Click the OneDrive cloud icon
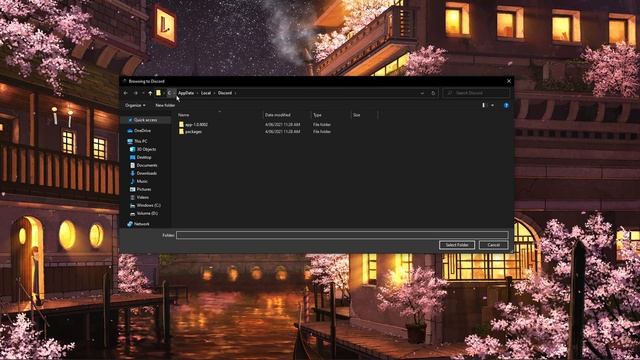Image resolution: width=640 pixels, height=360 pixels. pyautogui.click(x=130, y=131)
